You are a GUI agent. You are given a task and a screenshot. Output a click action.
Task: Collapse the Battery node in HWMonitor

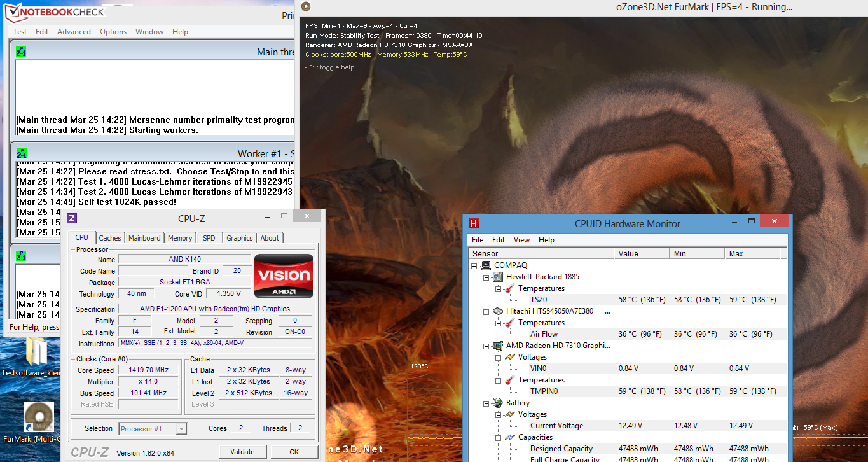[x=486, y=403]
